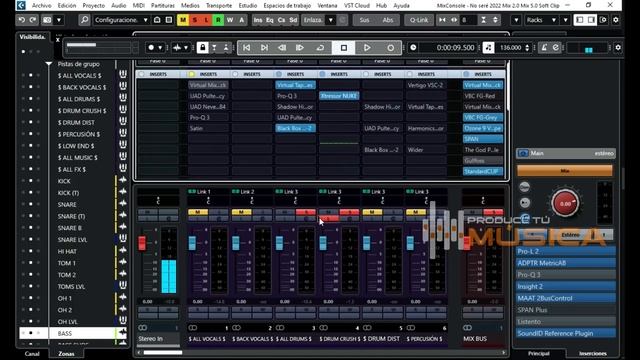The width and height of the screenshot is (640, 360).
Task: Select $ ALL VOCALS $ in visibility list
Action: 79,76
